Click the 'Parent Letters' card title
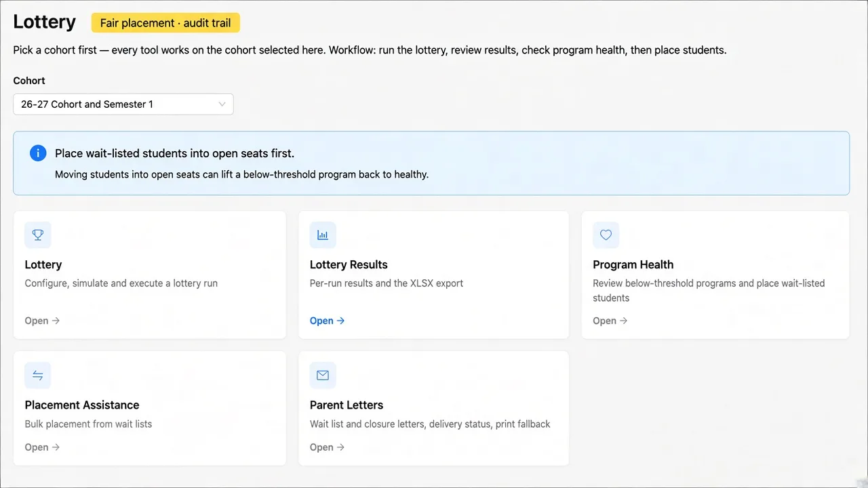 coord(347,405)
